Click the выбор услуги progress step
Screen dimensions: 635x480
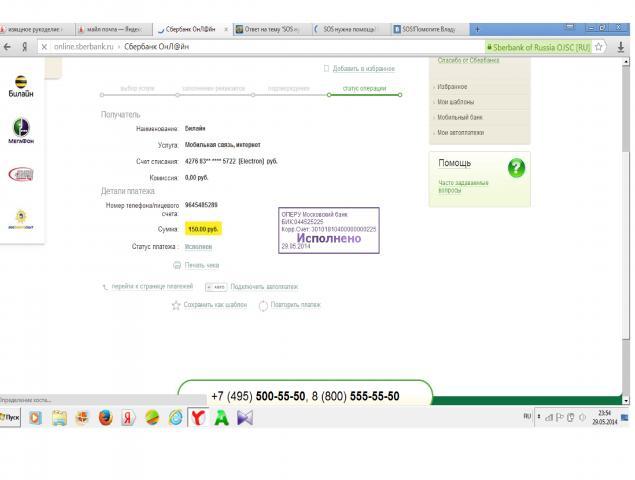137,89
